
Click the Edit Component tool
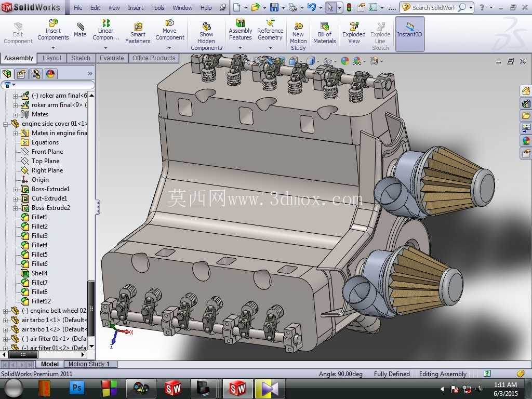(x=18, y=33)
